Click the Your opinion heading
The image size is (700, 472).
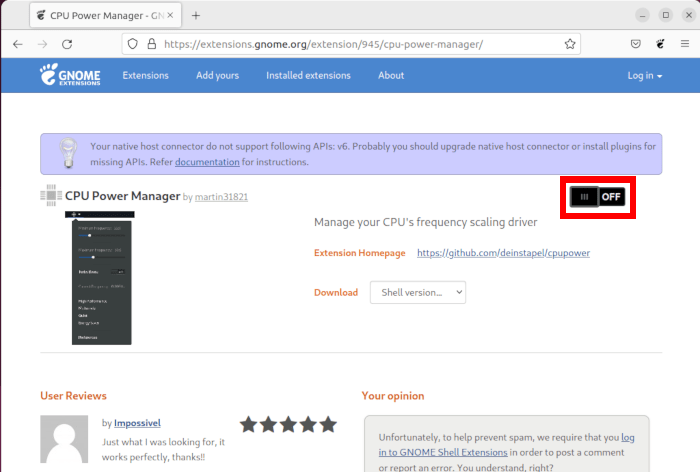point(393,396)
